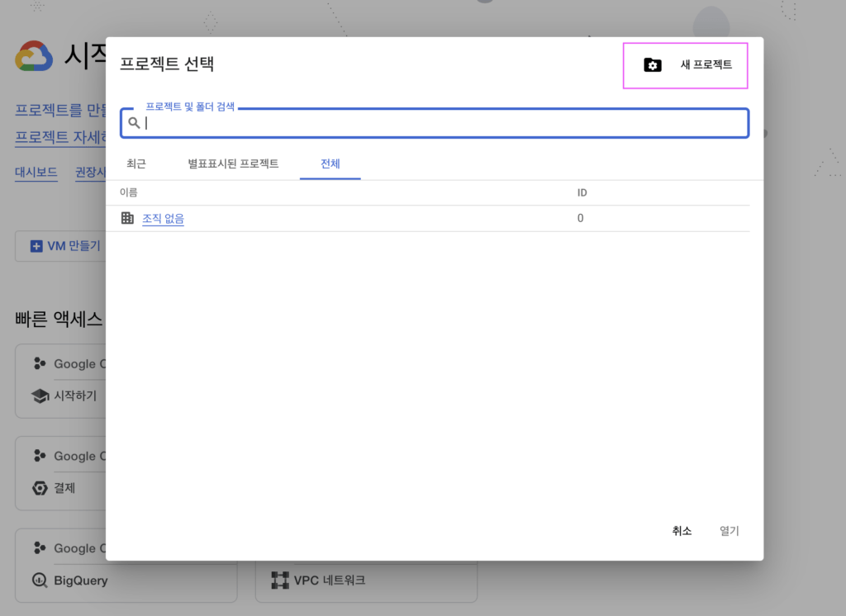Viewport: 846px width, 616px height.
Task: Go to the 대시보드 tab in the background
Action: click(36, 173)
